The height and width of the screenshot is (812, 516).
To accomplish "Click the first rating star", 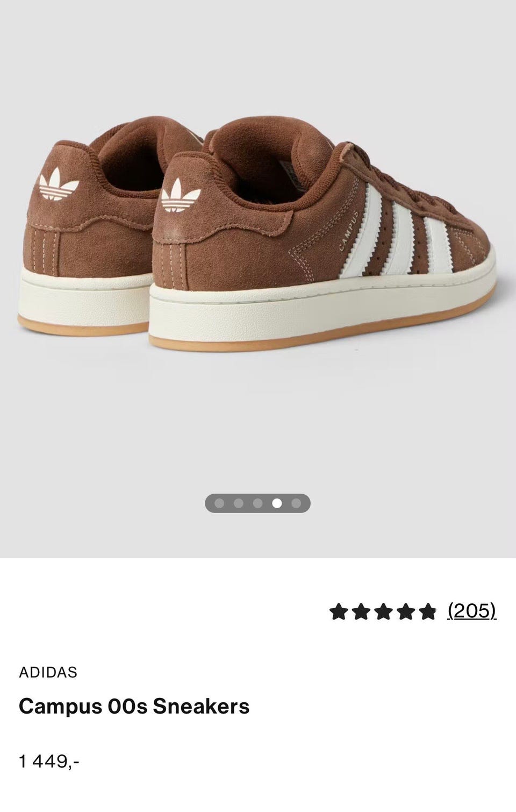I will click(339, 611).
